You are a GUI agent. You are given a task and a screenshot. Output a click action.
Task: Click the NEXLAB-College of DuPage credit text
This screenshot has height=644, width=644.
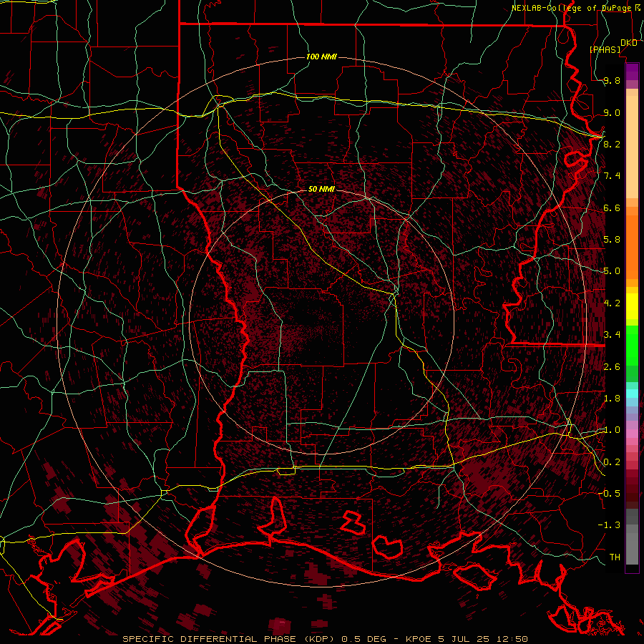pyautogui.click(x=571, y=8)
